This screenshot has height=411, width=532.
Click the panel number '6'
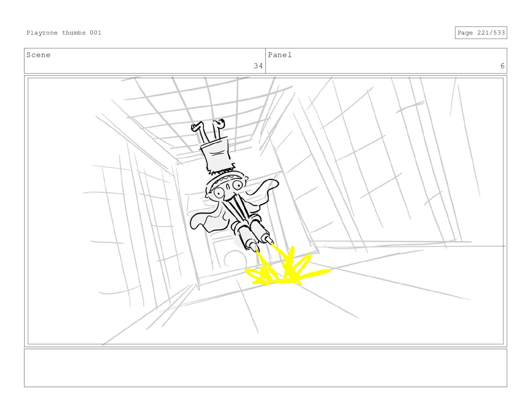click(502, 66)
